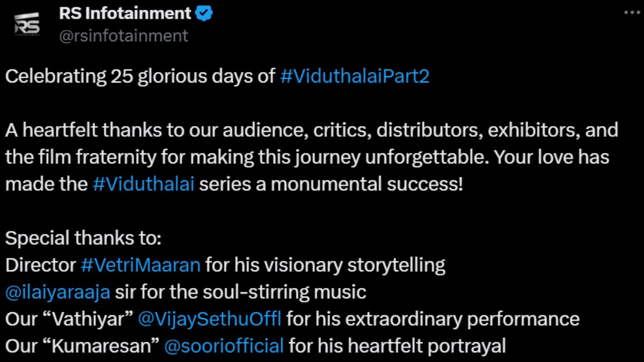Click "for his extraordinary performance" text

click(433, 319)
